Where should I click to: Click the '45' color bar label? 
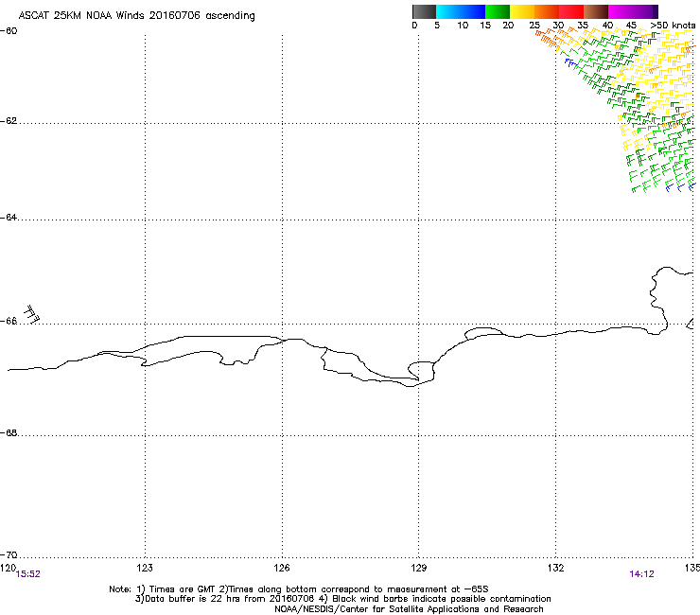631,26
